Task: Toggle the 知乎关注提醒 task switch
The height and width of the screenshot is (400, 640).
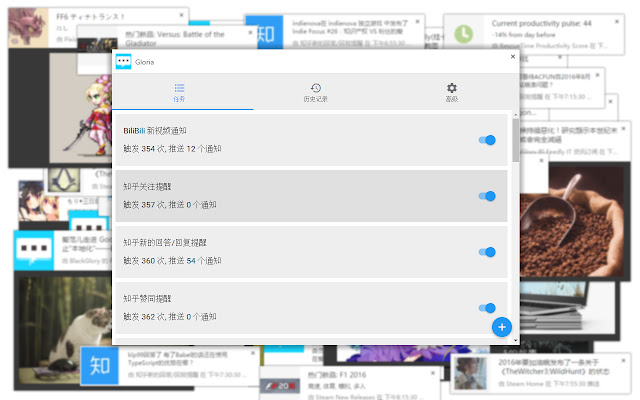Action: click(x=487, y=196)
